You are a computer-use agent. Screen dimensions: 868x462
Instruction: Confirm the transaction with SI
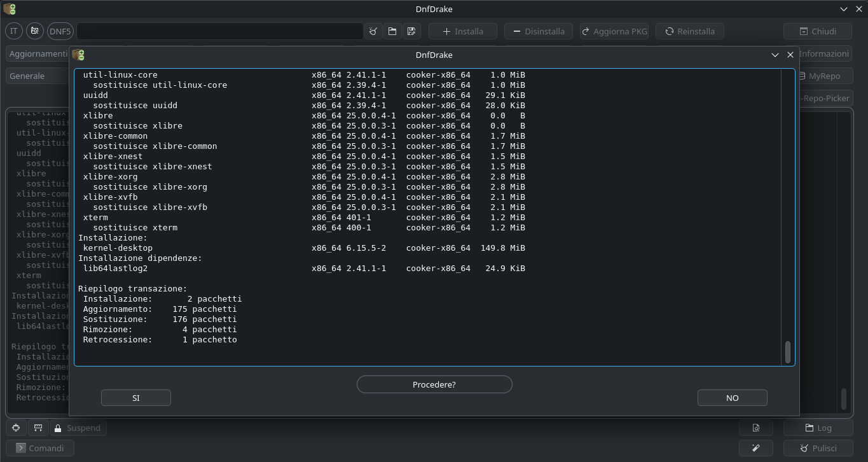pos(135,398)
